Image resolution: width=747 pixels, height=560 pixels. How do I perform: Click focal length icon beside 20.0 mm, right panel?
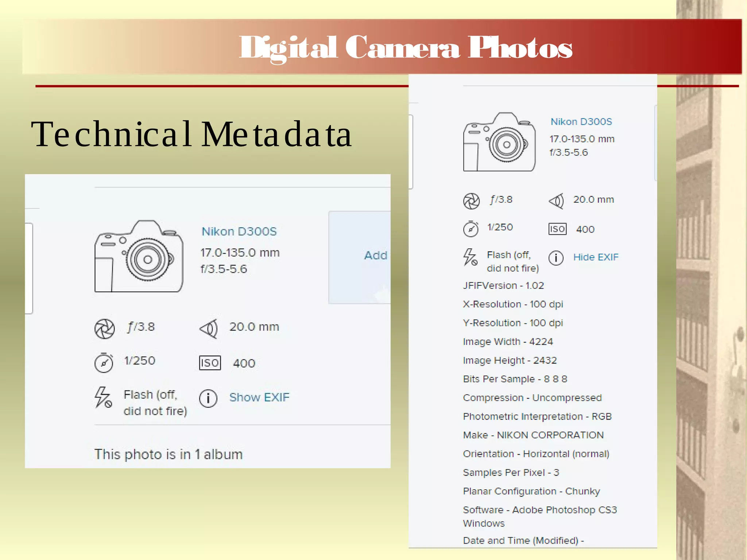(556, 201)
